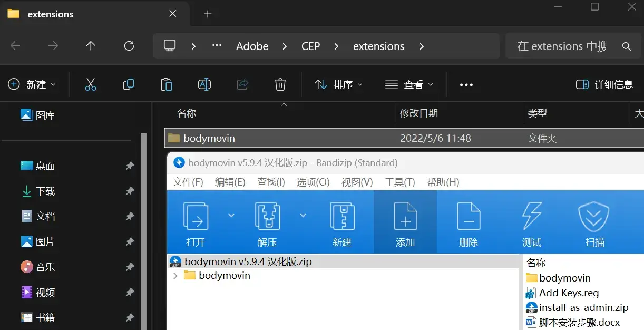Viewport: 644px width, 330px height.
Task: Open the 视图(V) menu in Bandizip
Action: [x=357, y=182]
